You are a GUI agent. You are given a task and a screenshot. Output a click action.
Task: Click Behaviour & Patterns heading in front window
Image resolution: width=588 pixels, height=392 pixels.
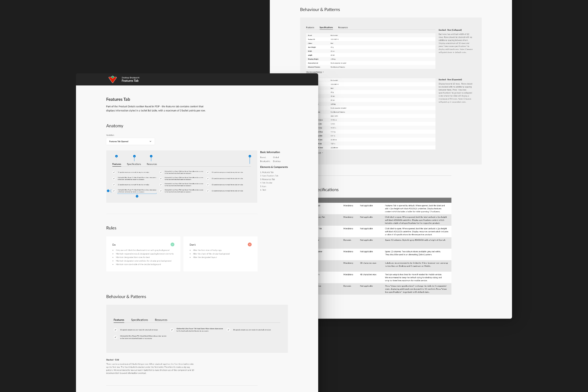pos(126,296)
